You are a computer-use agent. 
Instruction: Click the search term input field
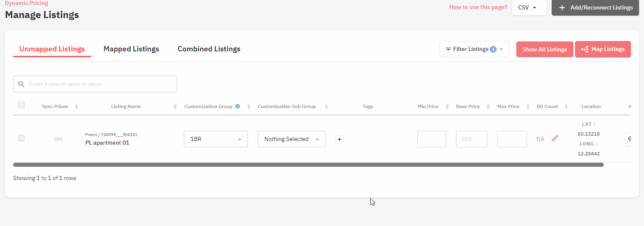tap(95, 84)
